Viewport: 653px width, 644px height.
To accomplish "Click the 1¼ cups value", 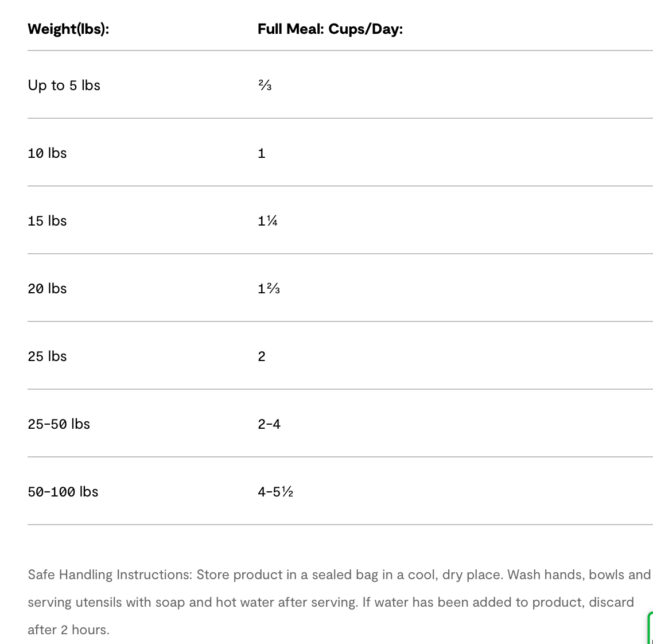I will [x=267, y=221].
